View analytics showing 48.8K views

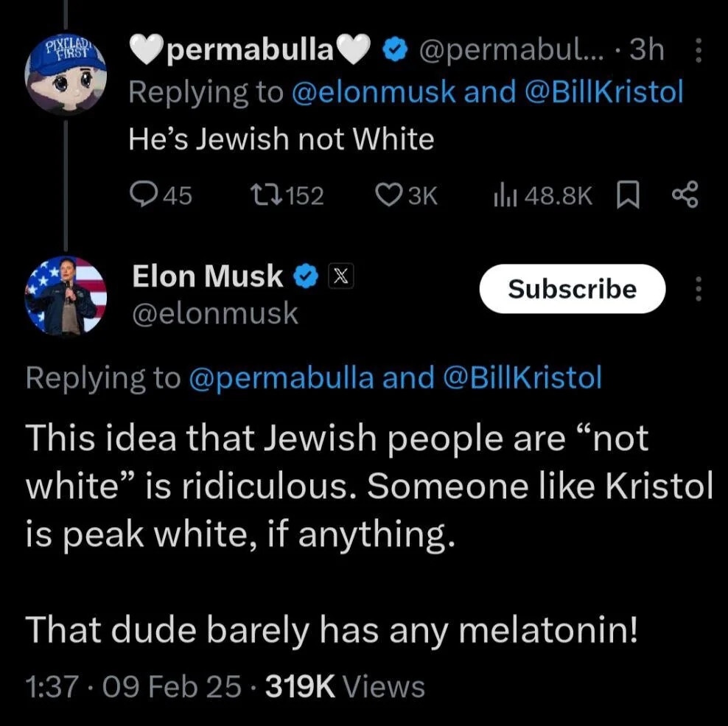pyautogui.click(x=543, y=195)
